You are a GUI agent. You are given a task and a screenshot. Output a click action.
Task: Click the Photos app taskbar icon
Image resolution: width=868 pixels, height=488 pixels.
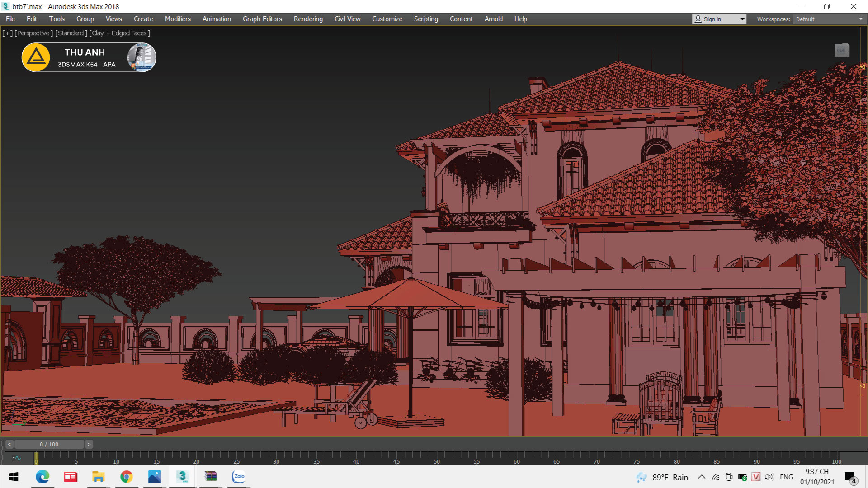click(155, 476)
